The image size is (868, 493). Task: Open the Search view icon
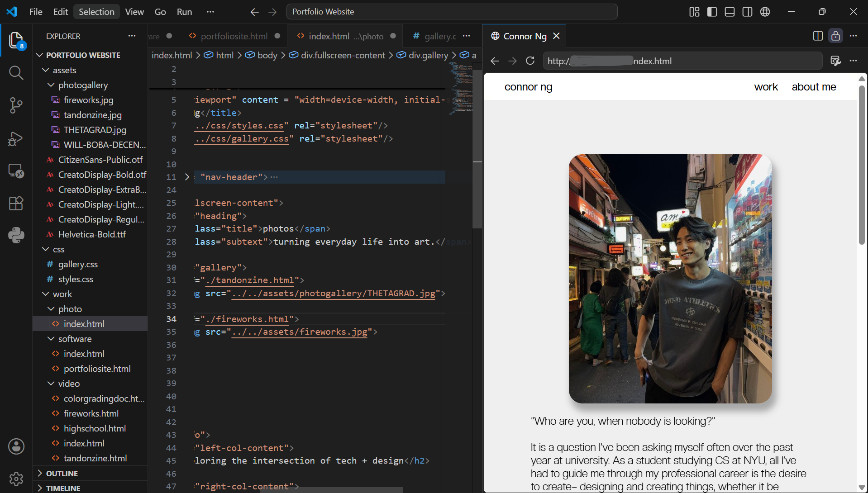(16, 72)
